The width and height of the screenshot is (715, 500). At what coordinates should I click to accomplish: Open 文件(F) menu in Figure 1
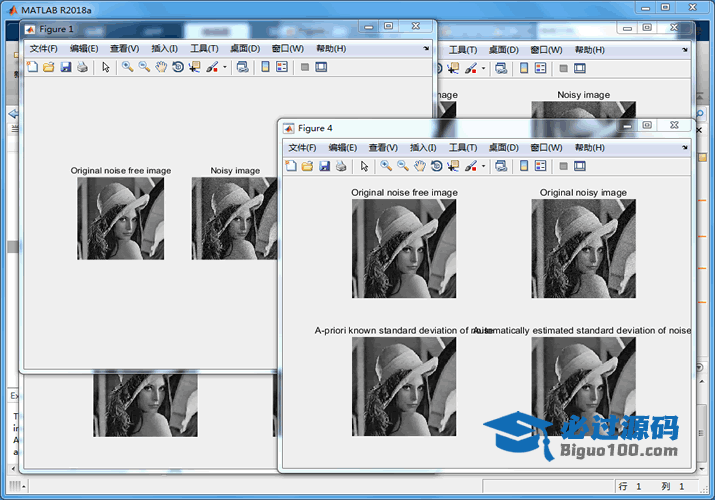coord(43,48)
